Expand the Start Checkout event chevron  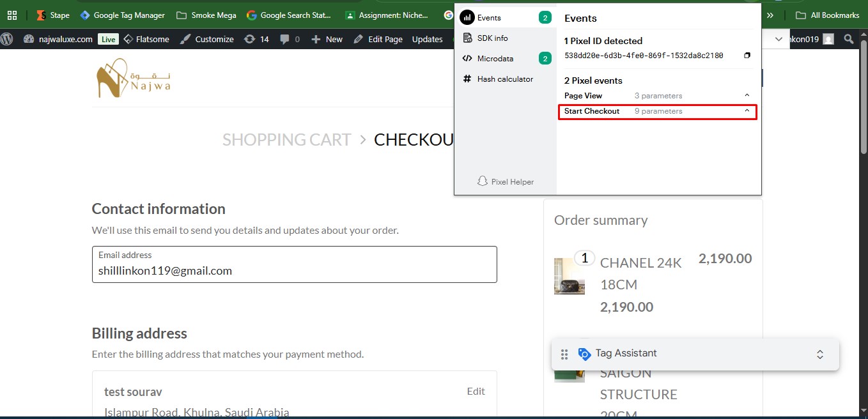747,111
